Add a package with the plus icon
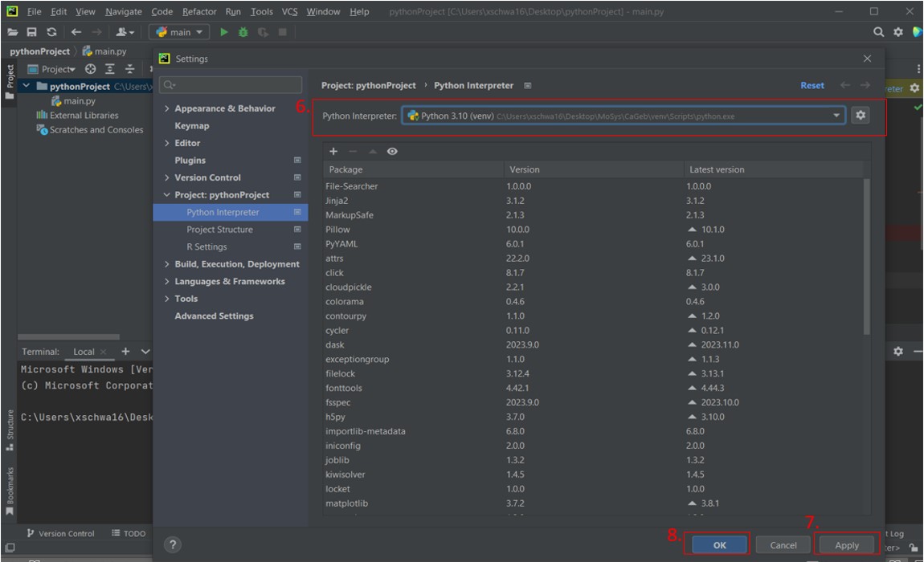Image resolution: width=924 pixels, height=562 pixels. click(x=333, y=152)
